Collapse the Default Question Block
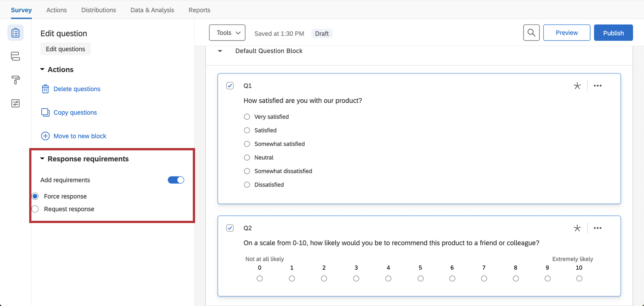This screenshot has height=306, width=644. pyautogui.click(x=220, y=51)
